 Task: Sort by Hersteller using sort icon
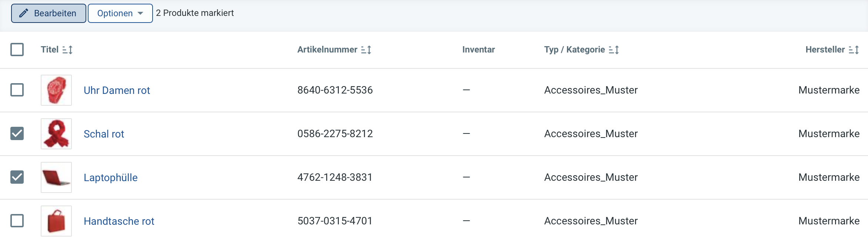(854, 50)
